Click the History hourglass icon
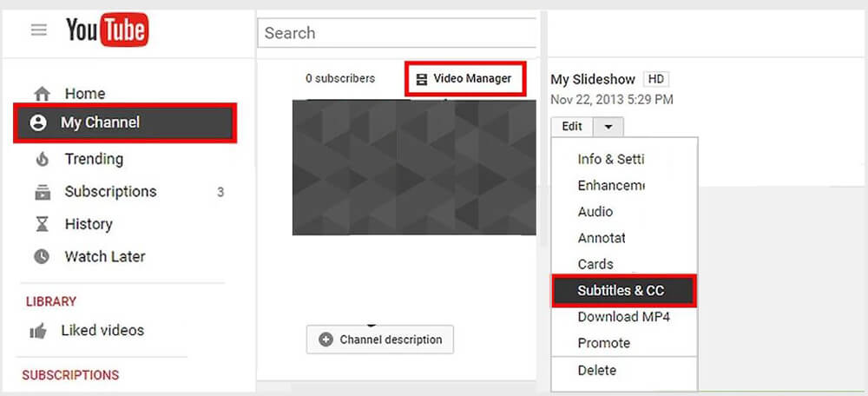868x396 pixels. (x=42, y=224)
